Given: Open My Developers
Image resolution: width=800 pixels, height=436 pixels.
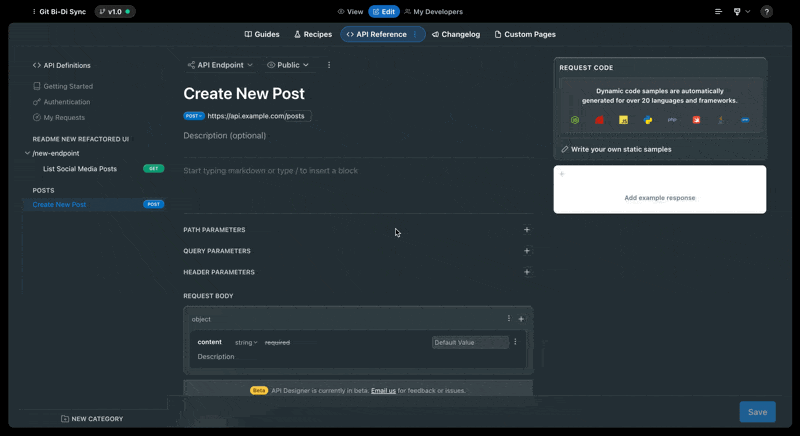Looking at the screenshot, I should coord(434,12).
